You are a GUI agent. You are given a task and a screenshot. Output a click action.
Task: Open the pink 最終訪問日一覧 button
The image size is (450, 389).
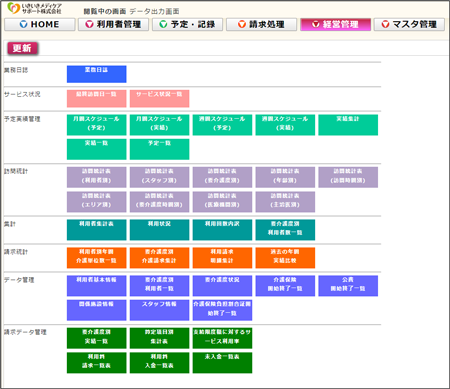coord(96,99)
